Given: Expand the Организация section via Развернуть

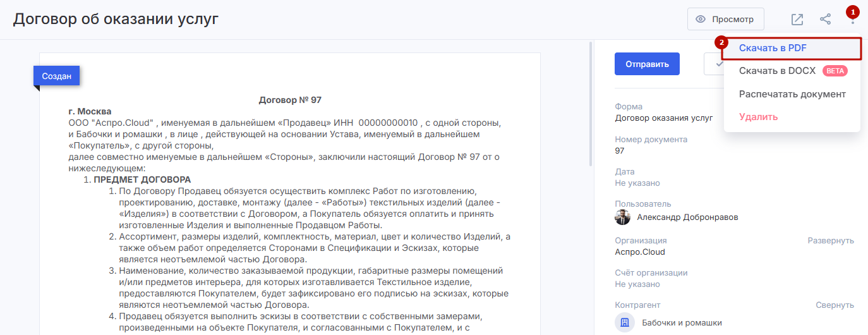Looking at the screenshot, I should coord(831,240).
